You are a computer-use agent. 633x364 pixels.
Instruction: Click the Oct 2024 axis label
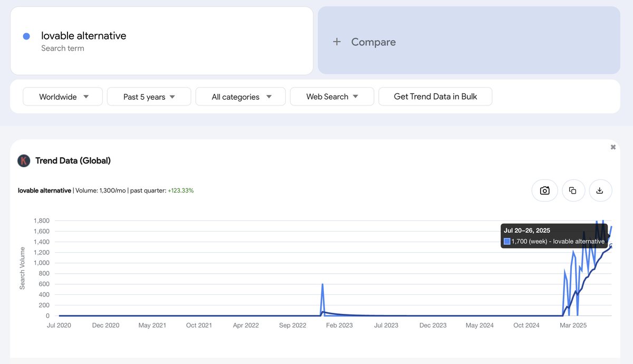point(526,325)
